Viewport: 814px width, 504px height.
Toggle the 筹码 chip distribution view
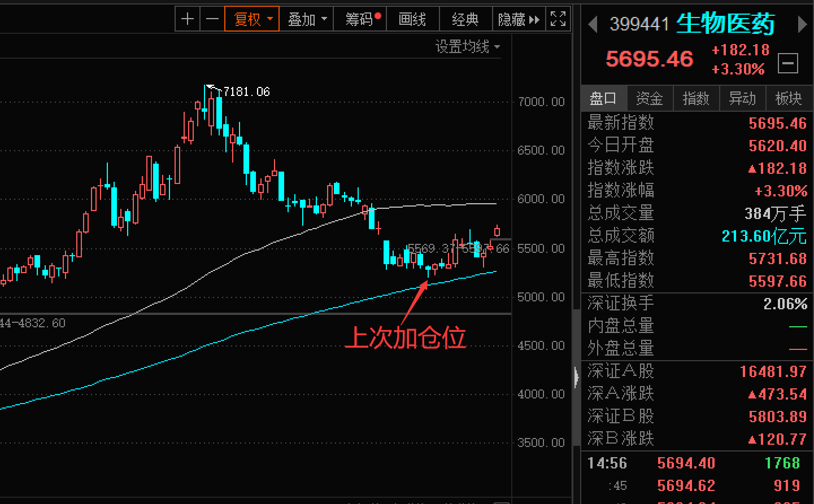[x=360, y=19]
